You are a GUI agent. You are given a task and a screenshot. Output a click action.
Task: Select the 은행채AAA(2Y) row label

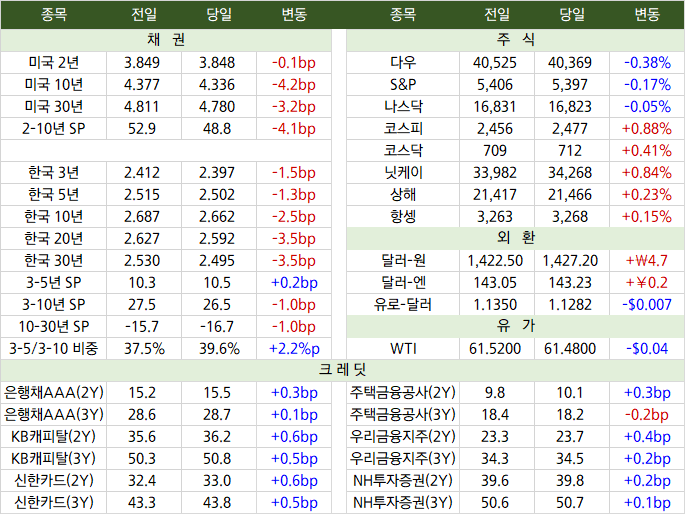[x=54, y=393]
